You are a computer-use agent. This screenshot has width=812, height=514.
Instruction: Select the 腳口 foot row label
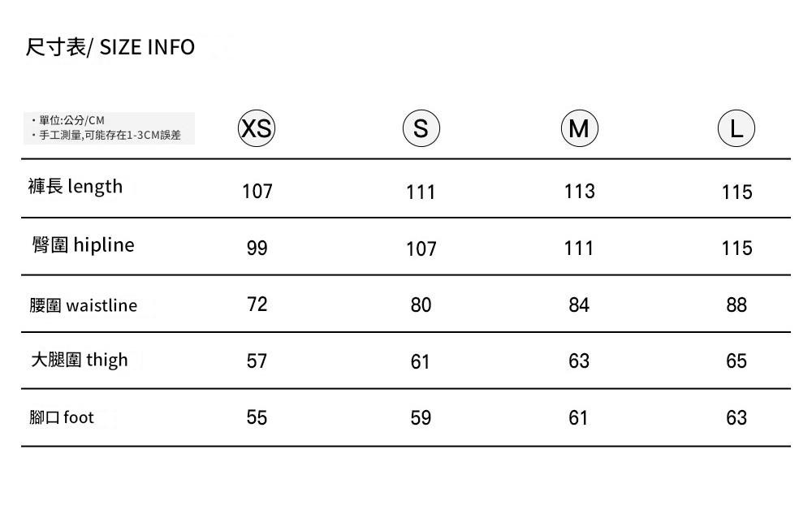[x=62, y=417]
